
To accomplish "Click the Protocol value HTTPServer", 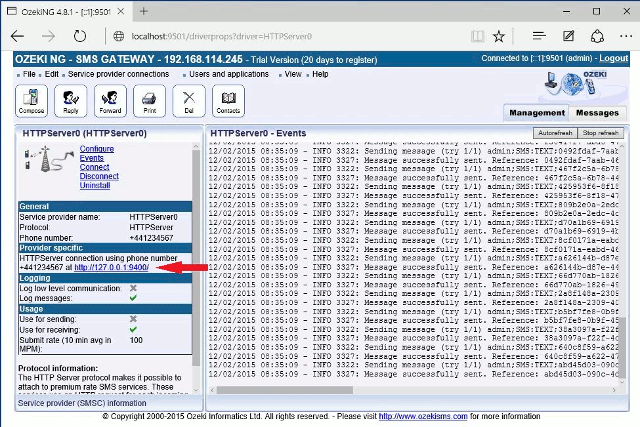I will 151,227.
